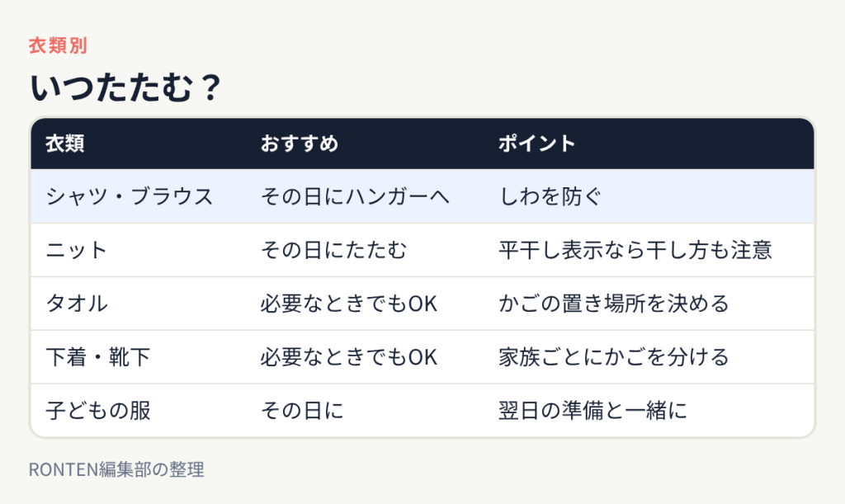Viewport: 845px width, 504px height.
Task: Select the 下着・靴下 row label
Action: coord(97,357)
